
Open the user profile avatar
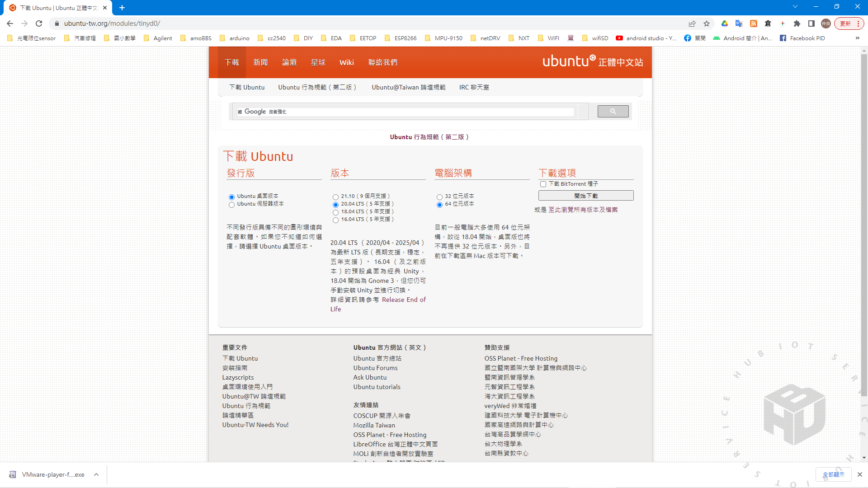826,23
